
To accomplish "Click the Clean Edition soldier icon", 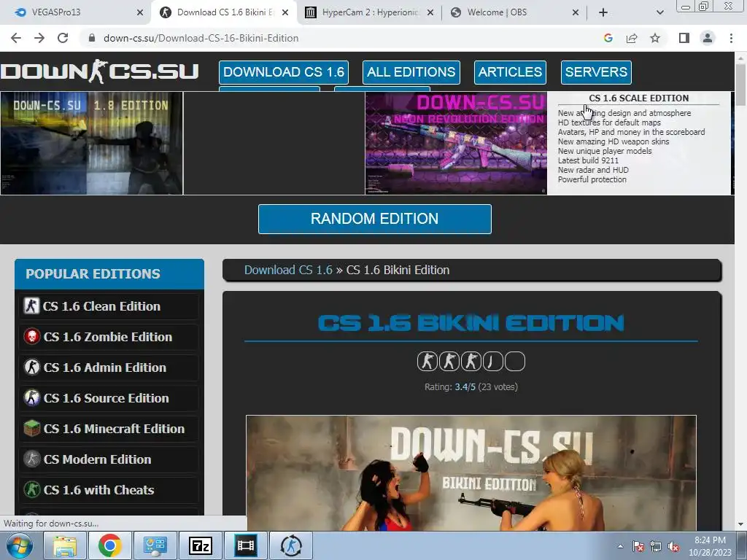I will click(31, 306).
